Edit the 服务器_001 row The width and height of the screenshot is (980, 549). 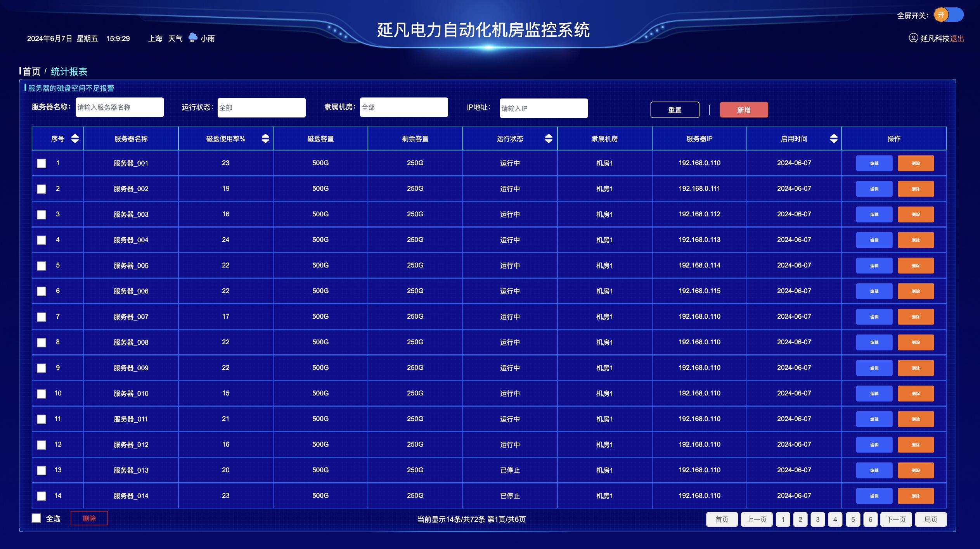click(x=874, y=163)
